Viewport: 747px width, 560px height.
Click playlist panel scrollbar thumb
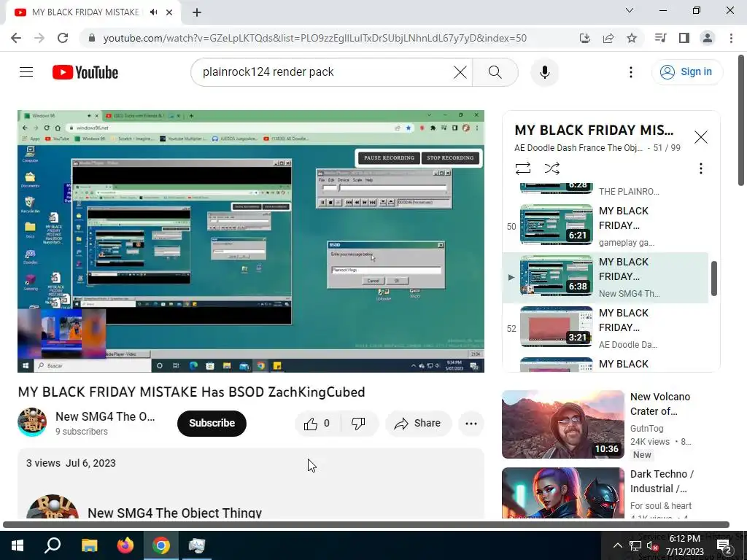713,278
